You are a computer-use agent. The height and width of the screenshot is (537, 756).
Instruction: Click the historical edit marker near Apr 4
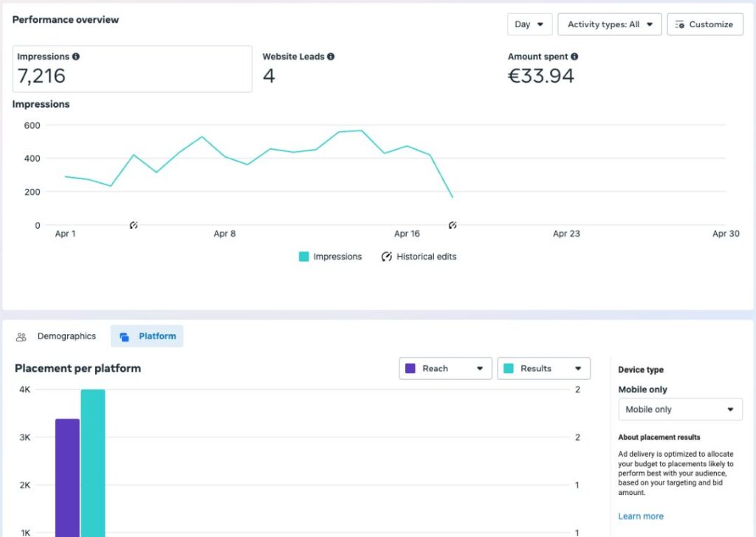coord(134,225)
